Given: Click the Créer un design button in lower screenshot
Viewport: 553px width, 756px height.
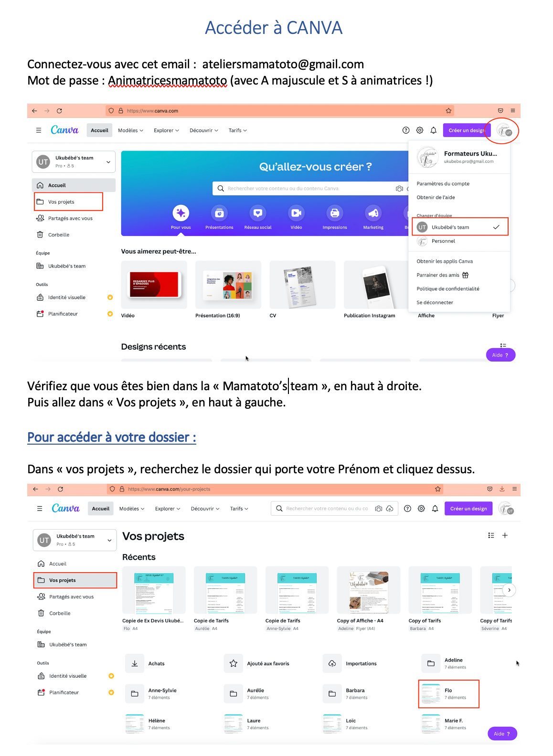Looking at the screenshot, I should coord(468,509).
